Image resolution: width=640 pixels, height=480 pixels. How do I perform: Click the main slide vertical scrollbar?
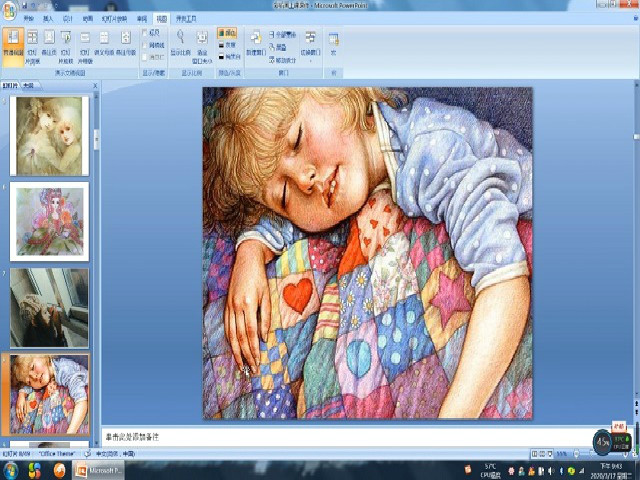tap(636, 237)
